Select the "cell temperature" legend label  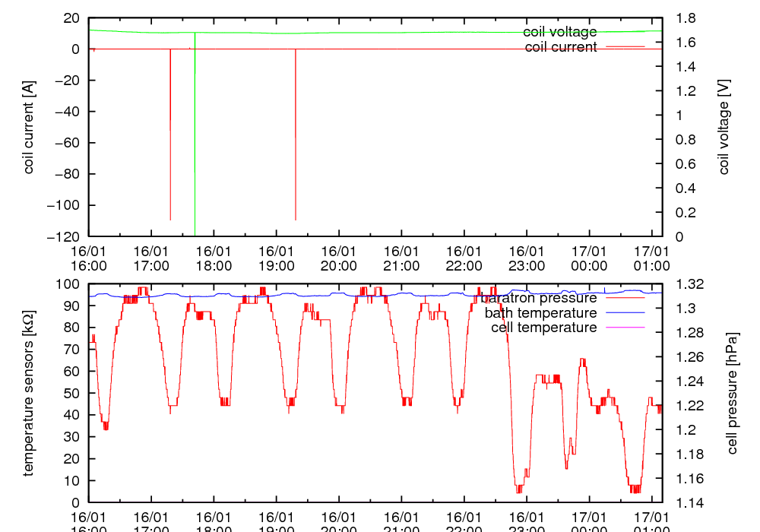pyautogui.click(x=543, y=328)
